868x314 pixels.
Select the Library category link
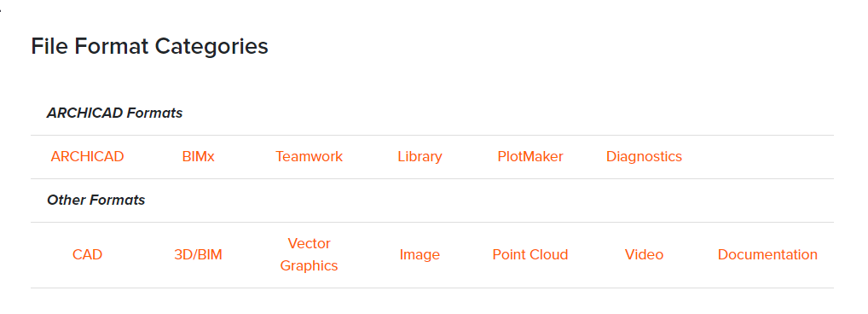pyautogui.click(x=420, y=157)
